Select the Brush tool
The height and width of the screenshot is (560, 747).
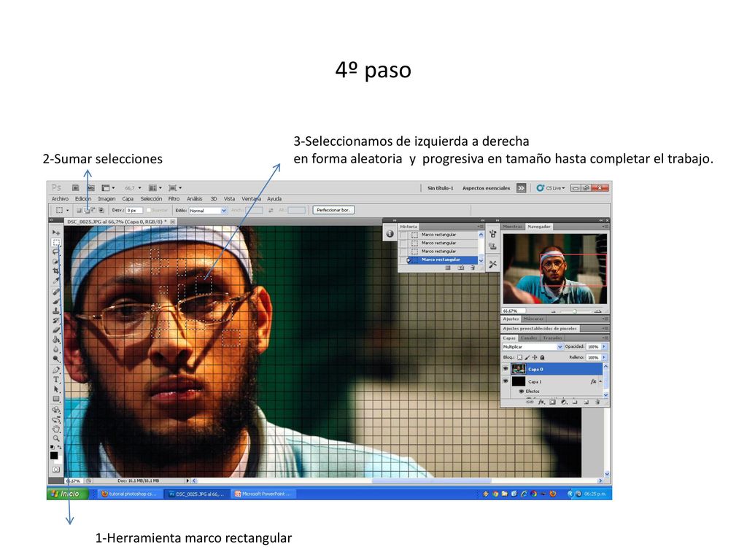(x=55, y=301)
